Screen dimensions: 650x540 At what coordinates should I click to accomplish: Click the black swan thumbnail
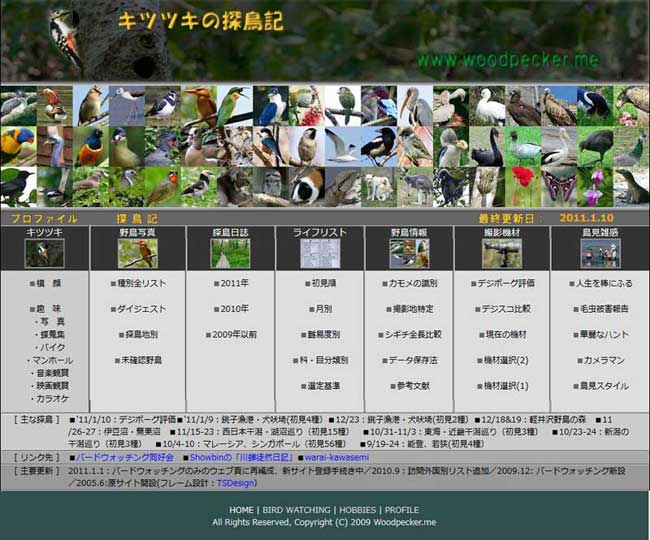pos(489,147)
